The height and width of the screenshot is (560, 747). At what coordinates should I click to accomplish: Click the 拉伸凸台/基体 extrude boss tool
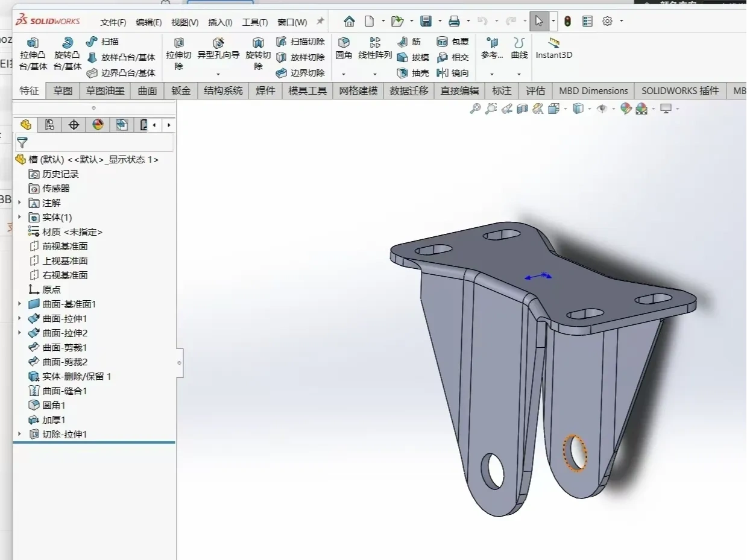pos(33,53)
